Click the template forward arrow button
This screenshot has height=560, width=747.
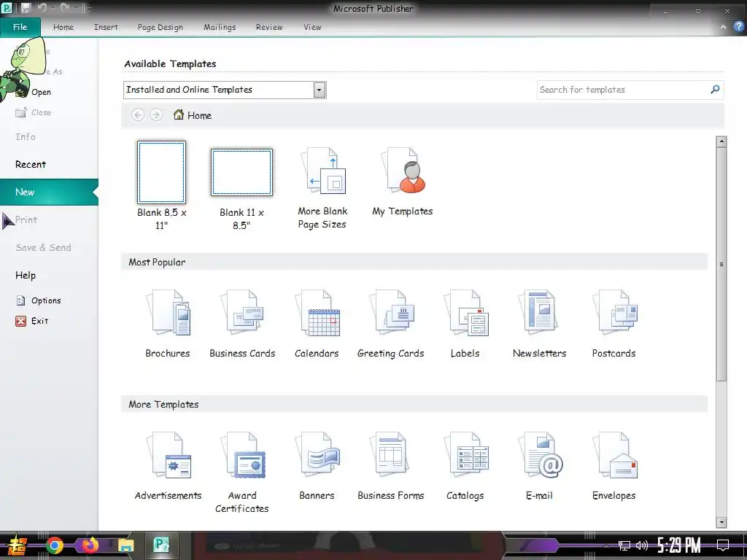click(x=156, y=114)
